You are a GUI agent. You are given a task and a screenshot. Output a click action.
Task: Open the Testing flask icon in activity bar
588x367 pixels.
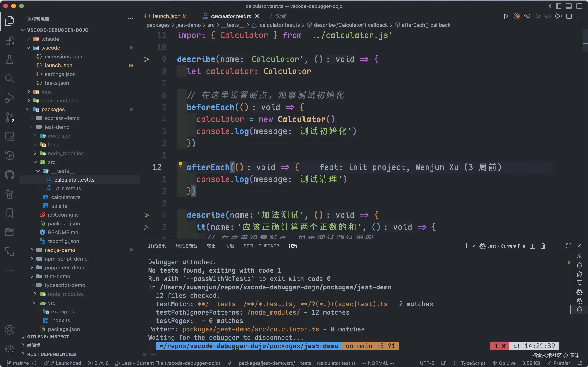click(9, 60)
